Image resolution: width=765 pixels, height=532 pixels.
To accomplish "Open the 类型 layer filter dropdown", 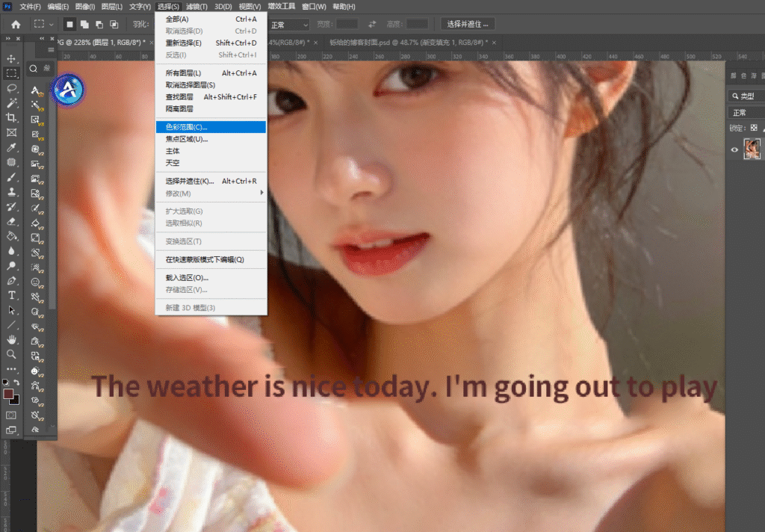I will 747,96.
